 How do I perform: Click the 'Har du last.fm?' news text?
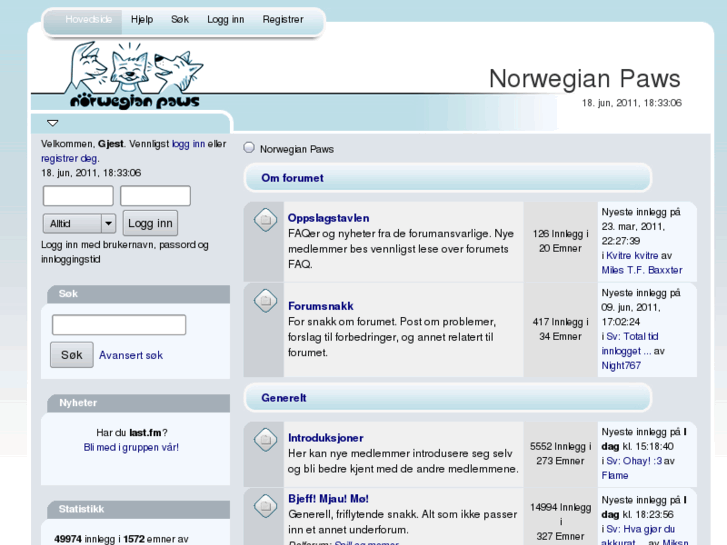[132, 433]
